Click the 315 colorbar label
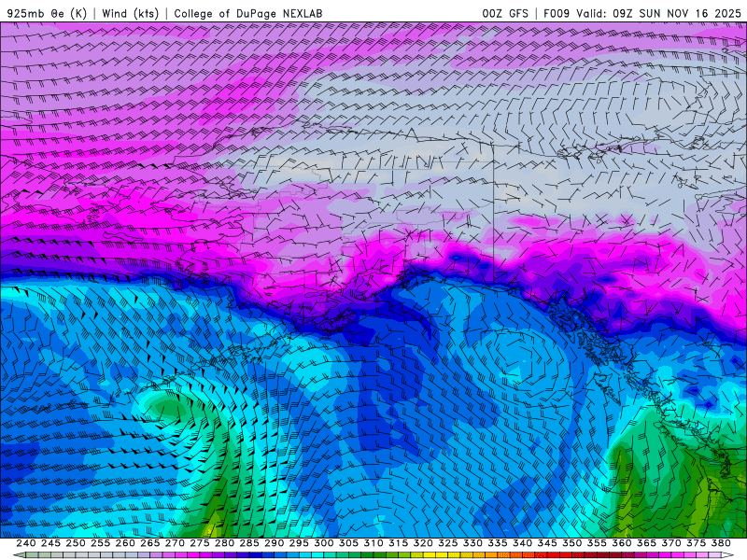 click(x=398, y=543)
